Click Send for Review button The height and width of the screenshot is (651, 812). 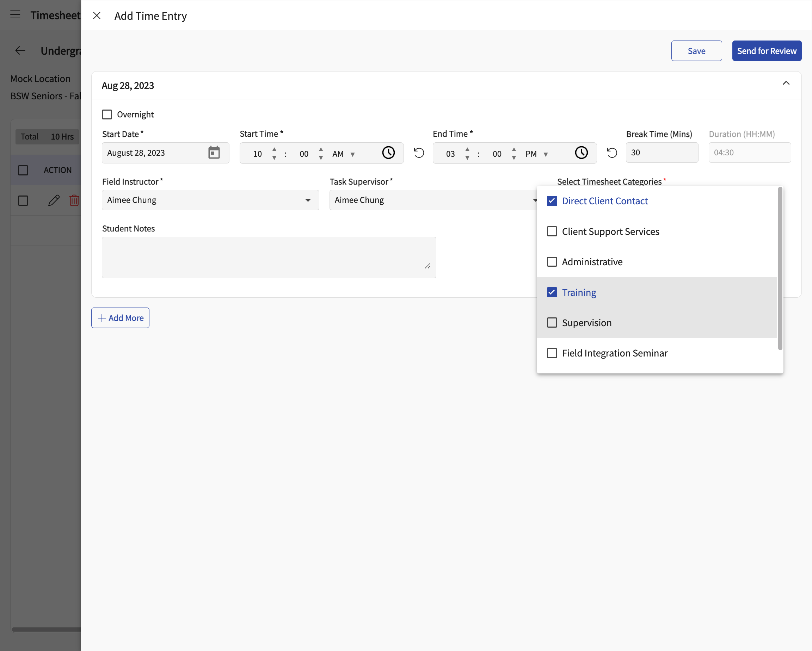(767, 51)
